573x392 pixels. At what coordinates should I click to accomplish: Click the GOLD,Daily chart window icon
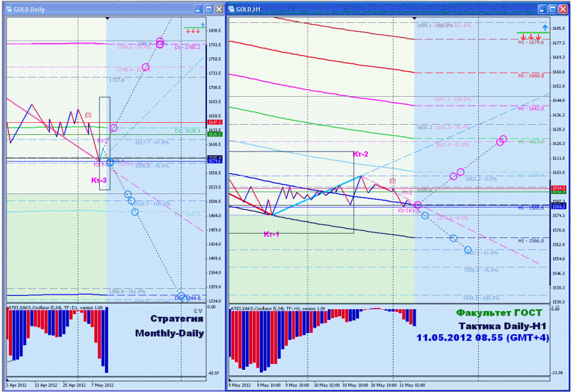click(9, 9)
